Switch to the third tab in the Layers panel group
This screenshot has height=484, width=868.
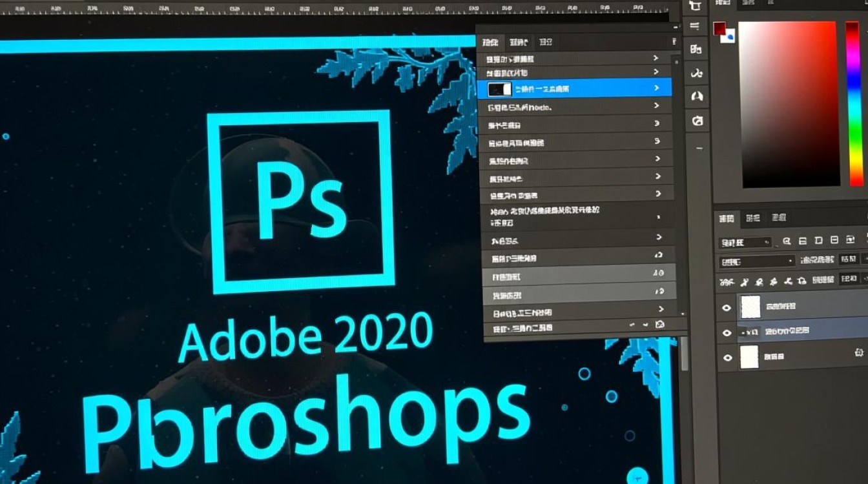click(778, 217)
